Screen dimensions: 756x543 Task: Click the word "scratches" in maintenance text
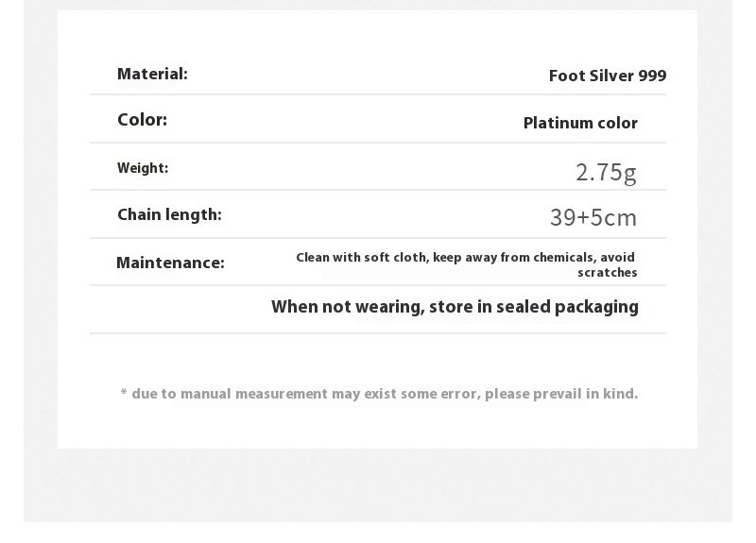click(607, 273)
